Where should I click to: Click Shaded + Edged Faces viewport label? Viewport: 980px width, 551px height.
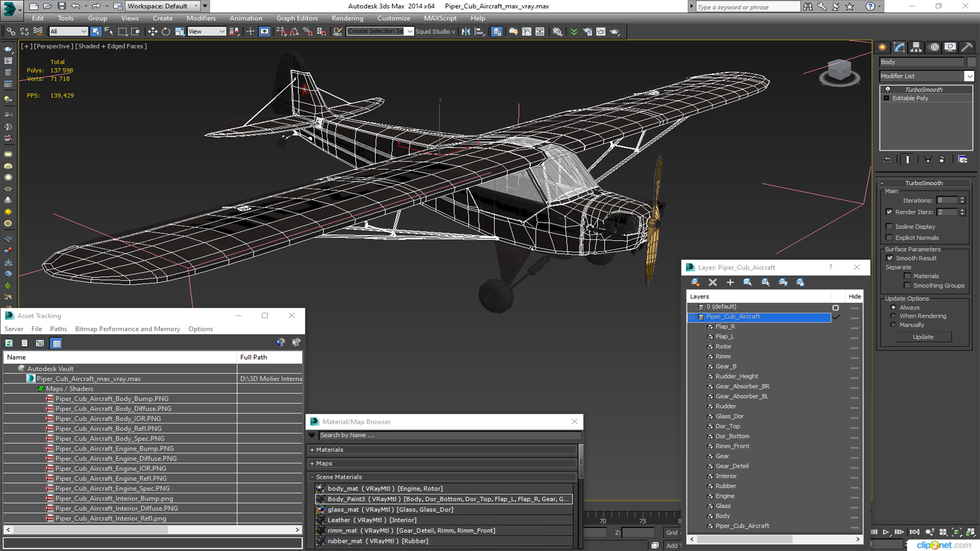pos(111,46)
